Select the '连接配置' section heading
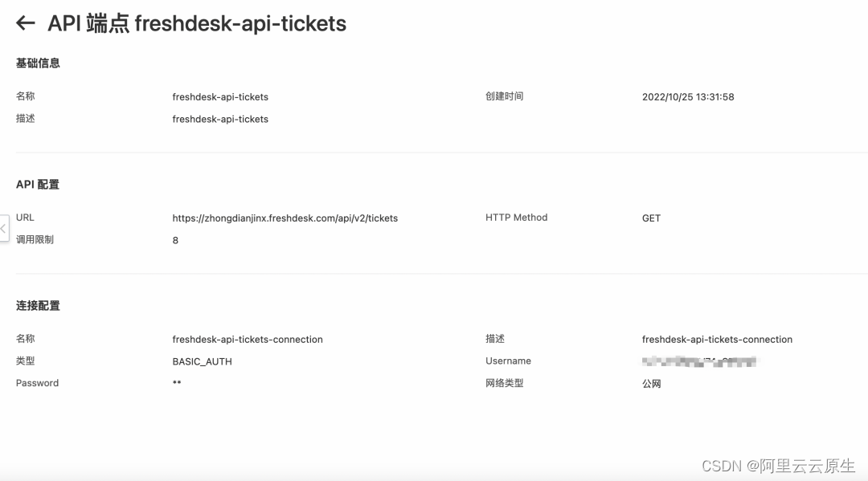Image resolution: width=868 pixels, height=481 pixels. [38, 305]
